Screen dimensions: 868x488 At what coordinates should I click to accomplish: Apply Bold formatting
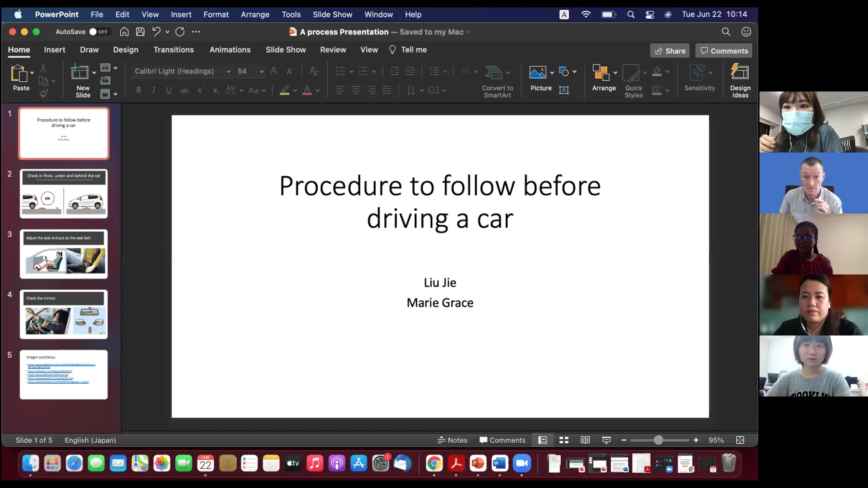[x=138, y=90]
